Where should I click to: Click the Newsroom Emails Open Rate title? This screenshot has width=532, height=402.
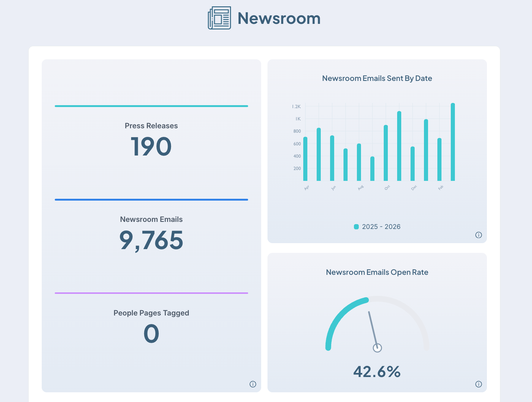click(x=377, y=272)
